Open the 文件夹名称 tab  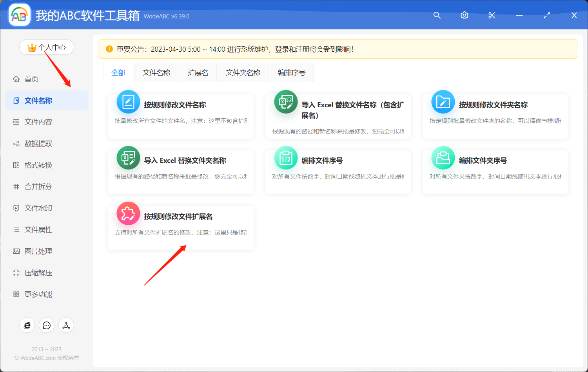point(243,72)
